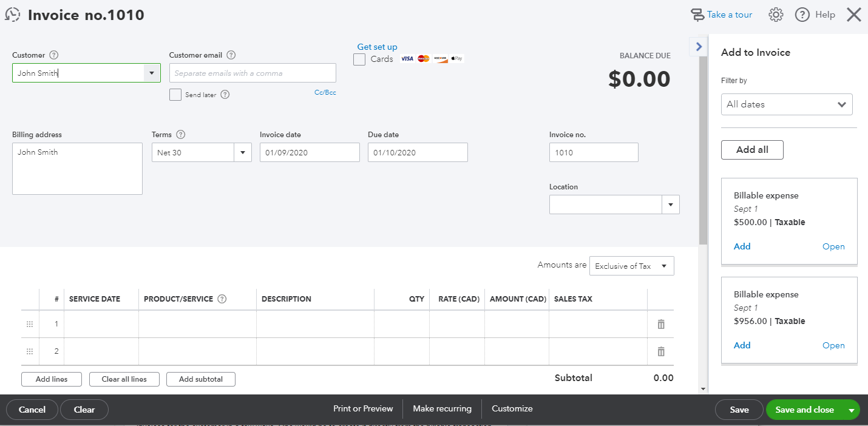The image size is (868, 426).
Task: Check the Send later checkbox
Action: 175,95
